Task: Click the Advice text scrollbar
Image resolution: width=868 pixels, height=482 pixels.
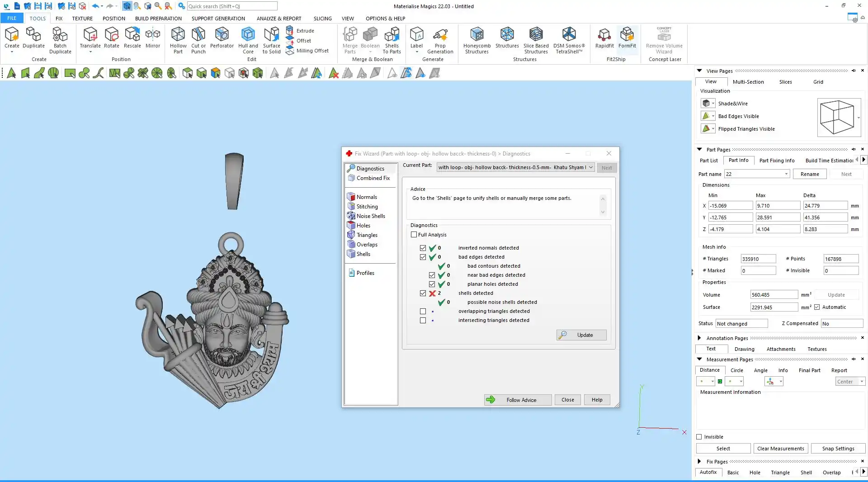Action: pyautogui.click(x=602, y=205)
